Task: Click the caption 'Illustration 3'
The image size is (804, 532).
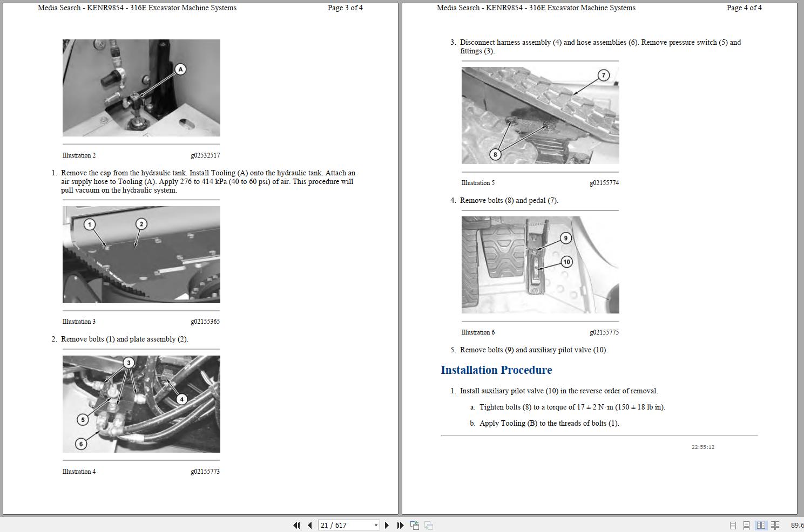Action: (x=79, y=322)
